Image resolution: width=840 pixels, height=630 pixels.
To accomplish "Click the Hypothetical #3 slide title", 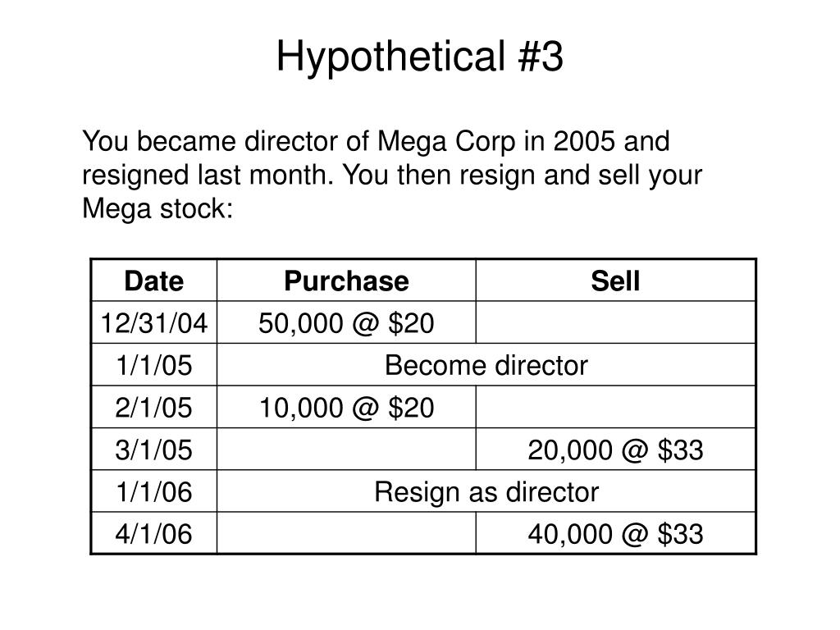I will (x=419, y=57).
